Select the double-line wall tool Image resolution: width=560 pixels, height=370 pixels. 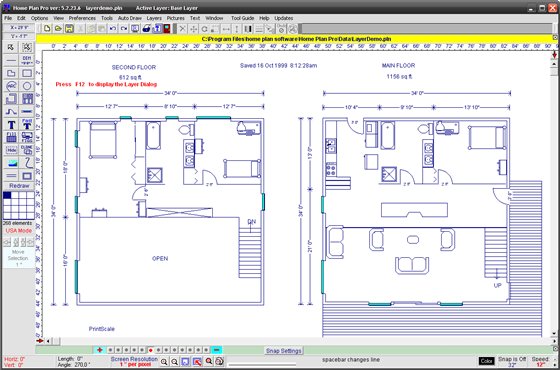(x=11, y=175)
